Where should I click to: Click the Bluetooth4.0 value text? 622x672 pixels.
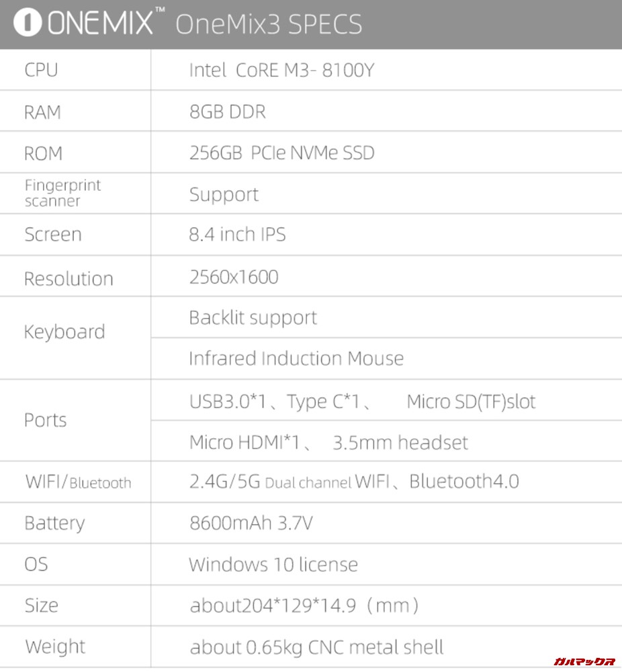(x=463, y=482)
